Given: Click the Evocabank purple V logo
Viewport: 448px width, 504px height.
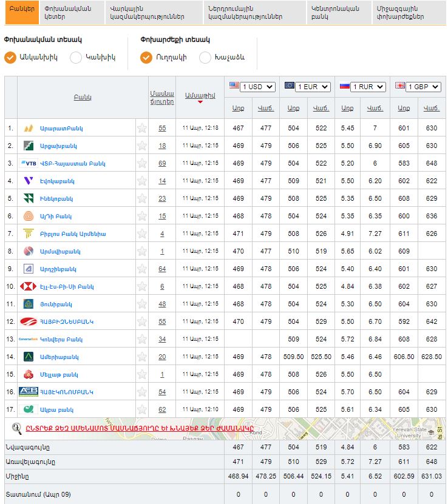Looking at the screenshot, I should [x=29, y=181].
